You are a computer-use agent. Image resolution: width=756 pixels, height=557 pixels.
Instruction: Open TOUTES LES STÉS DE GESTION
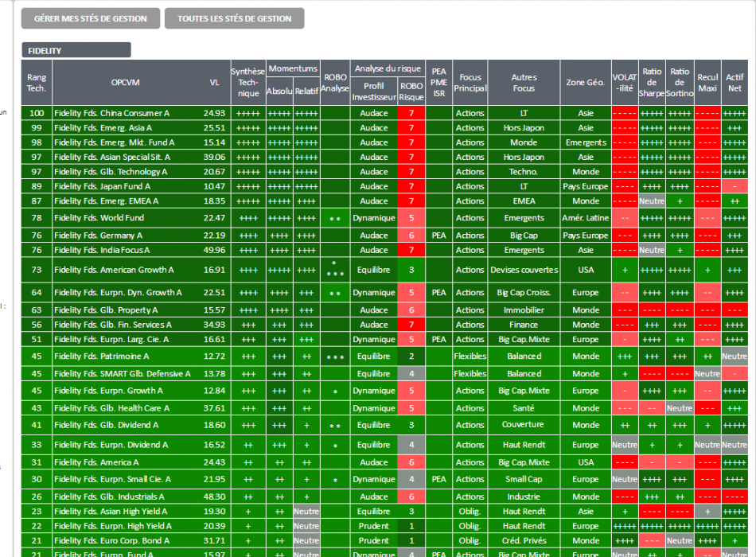[234, 18]
